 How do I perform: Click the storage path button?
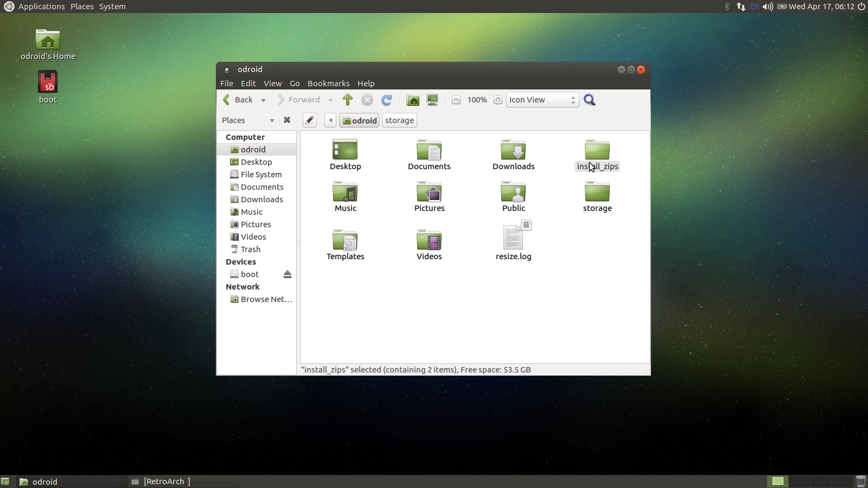(399, 120)
